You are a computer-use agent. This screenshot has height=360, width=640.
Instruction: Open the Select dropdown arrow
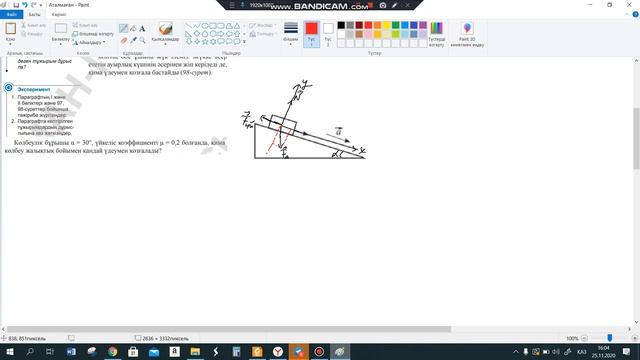(x=61, y=44)
